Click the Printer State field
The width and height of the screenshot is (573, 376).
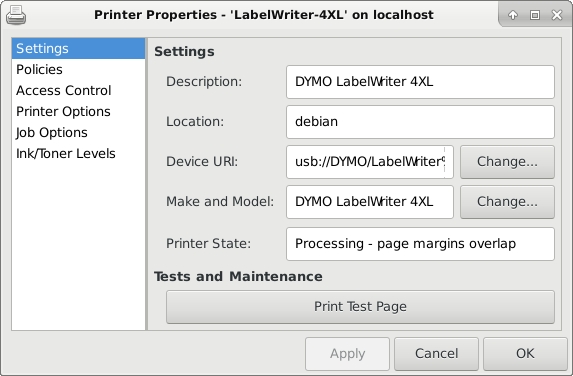420,244
